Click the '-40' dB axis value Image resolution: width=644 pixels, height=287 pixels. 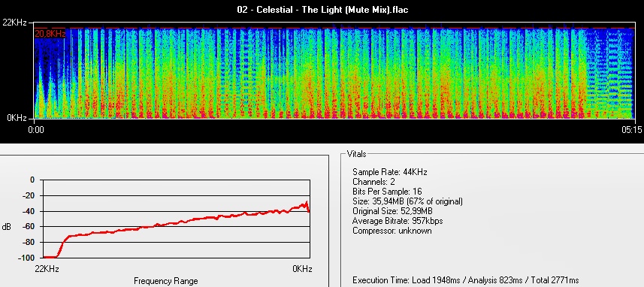28,211
